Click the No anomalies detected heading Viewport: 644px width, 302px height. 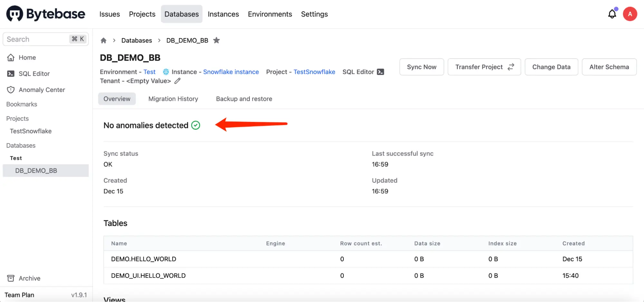[146, 125]
